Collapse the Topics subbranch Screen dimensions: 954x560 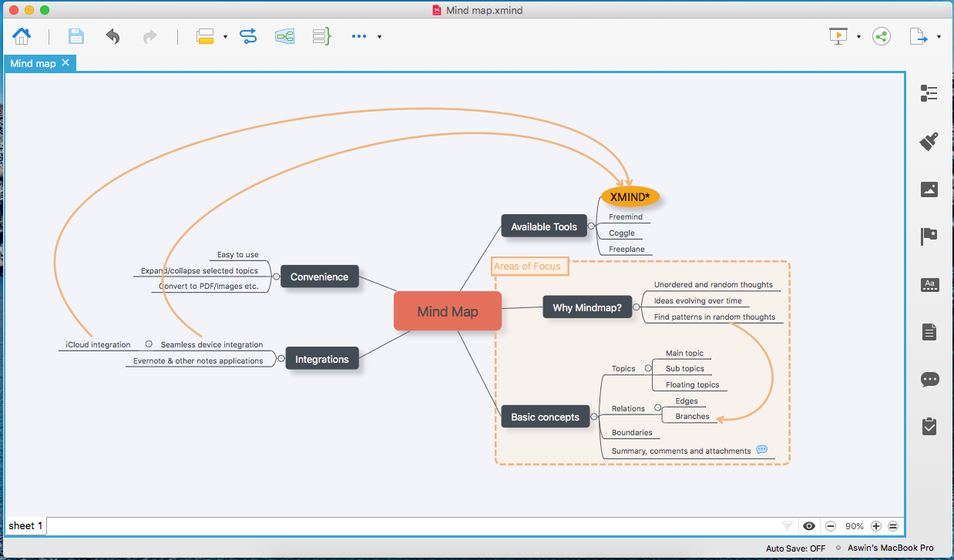pos(648,368)
